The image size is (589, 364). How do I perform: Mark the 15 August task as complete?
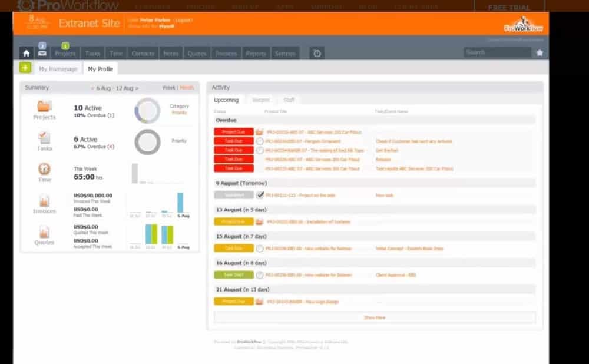click(x=260, y=249)
